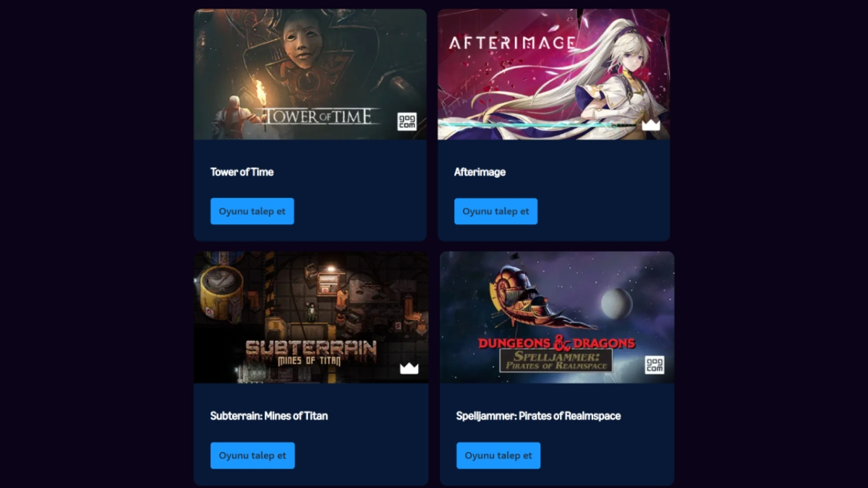868x488 pixels.
Task: Claim Afterimage using Oyunu talep et button
Action: 496,211
